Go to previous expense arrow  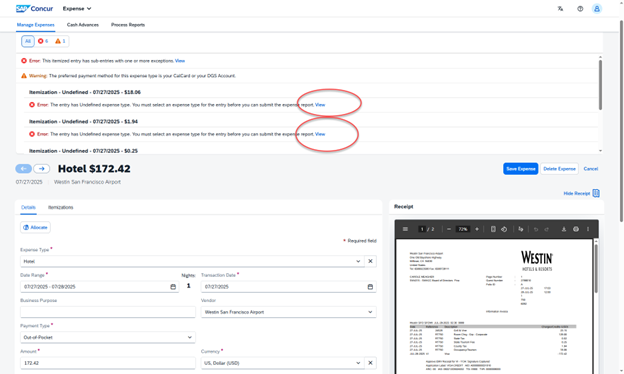pyautogui.click(x=23, y=169)
